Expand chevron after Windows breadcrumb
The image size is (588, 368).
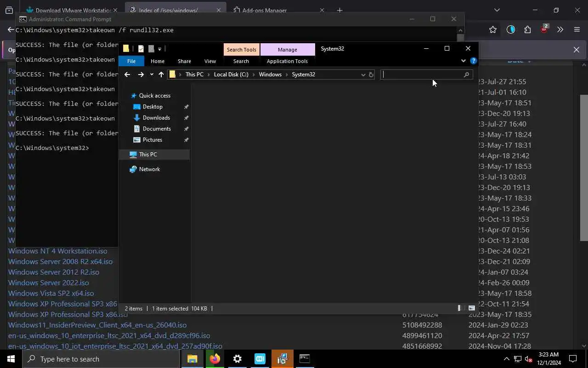pyautogui.click(x=287, y=75)
